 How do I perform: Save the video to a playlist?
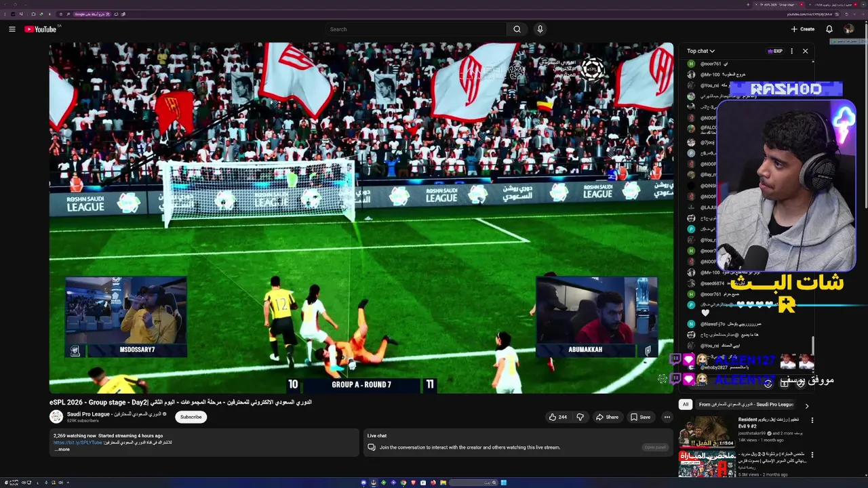(x=640, y=417)
